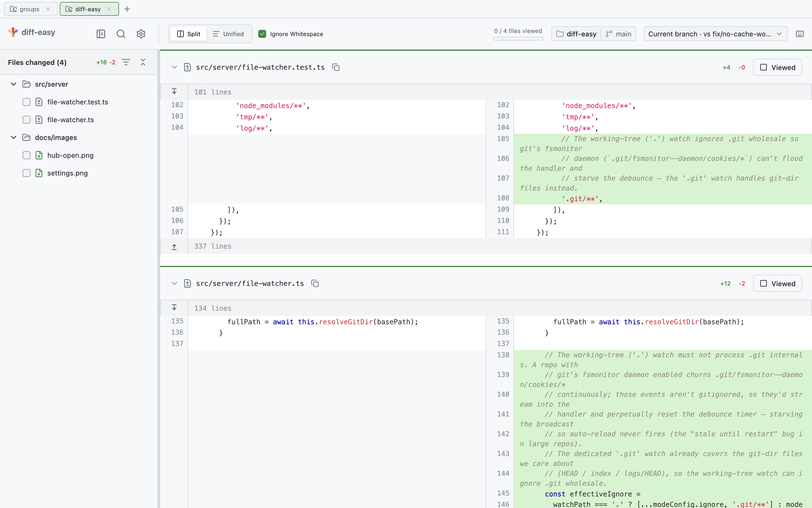Click the new tab plus icon
Image resolution: width=812 pixels, height=508 pixels.
[127, 9]
